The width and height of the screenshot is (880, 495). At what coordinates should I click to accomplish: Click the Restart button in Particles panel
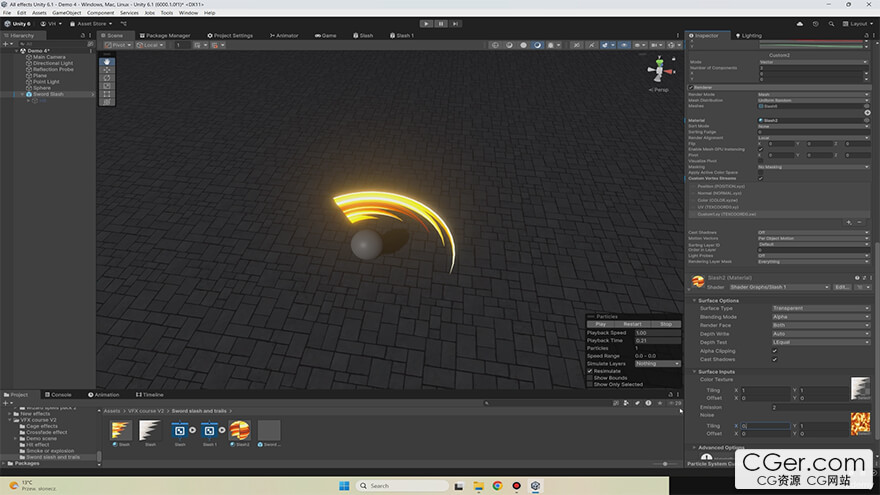(632, 324)
